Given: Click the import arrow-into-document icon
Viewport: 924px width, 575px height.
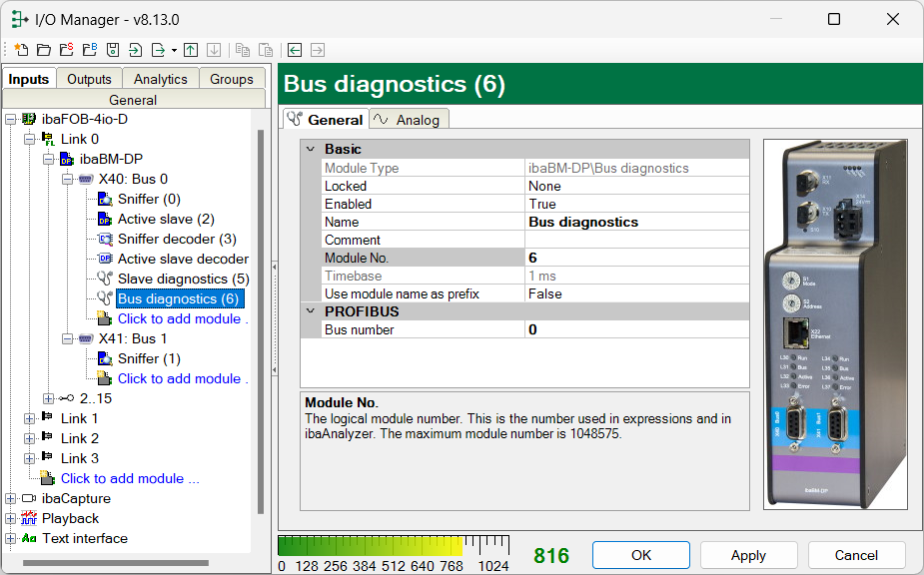Looking at the screenshot, I should [x=136, y=50].
